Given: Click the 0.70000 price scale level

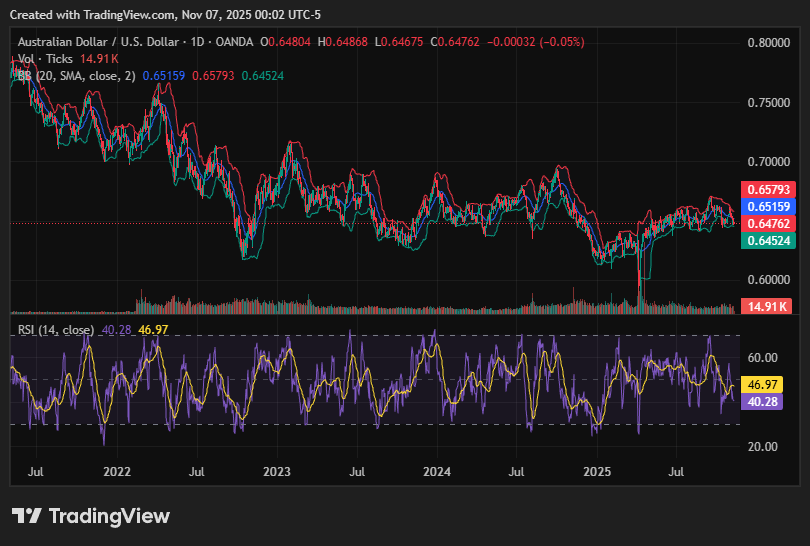Looking at the screenshot, I should pos(769,161).
